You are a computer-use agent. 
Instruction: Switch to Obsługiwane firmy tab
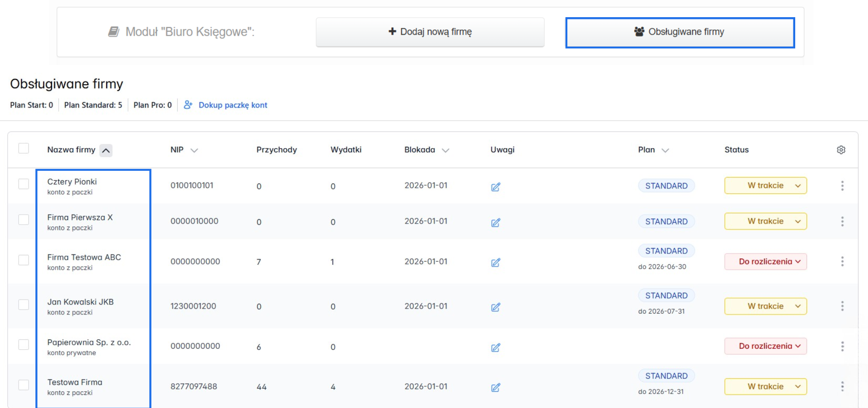pyautogui.click(x=679, y=32)
